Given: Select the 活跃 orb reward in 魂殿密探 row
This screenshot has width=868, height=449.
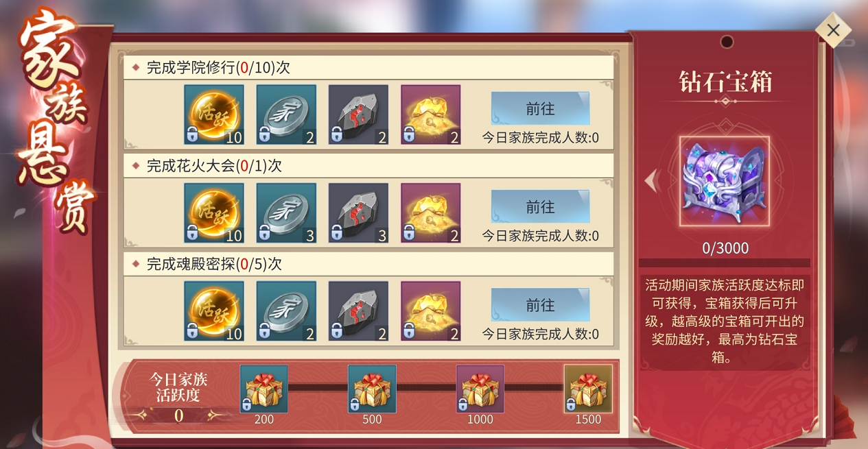Looking at the screenshot, I should (x=214, y=311).
